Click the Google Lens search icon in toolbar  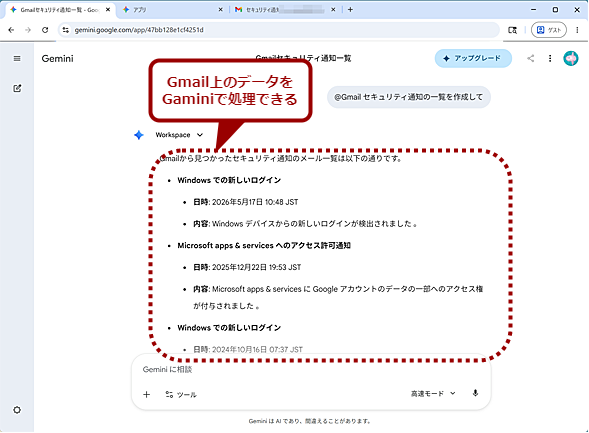click(x=512, y=30)
